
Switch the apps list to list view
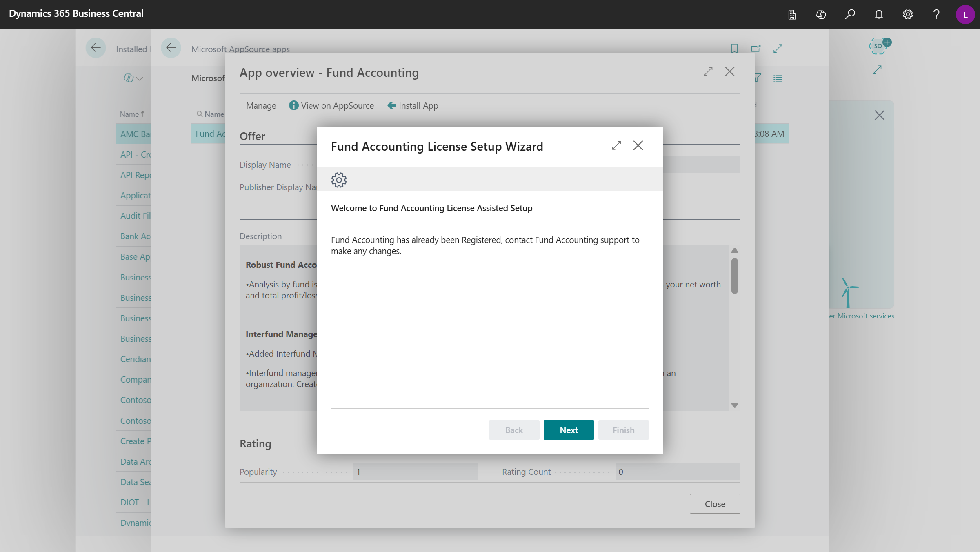[x=778, y=78]
